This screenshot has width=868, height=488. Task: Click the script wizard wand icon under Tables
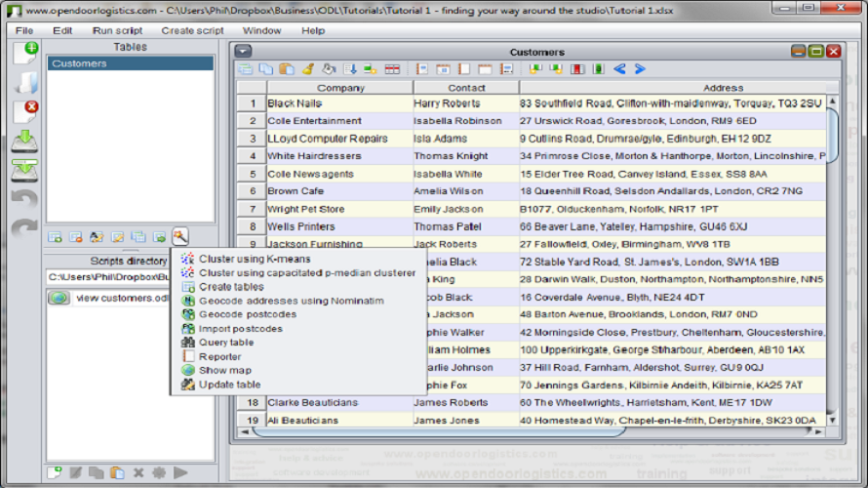179,236
